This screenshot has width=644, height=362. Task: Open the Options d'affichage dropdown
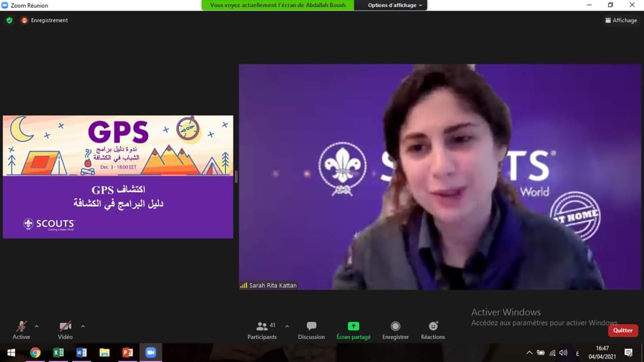pyautogui.click(x=394, y=5)
